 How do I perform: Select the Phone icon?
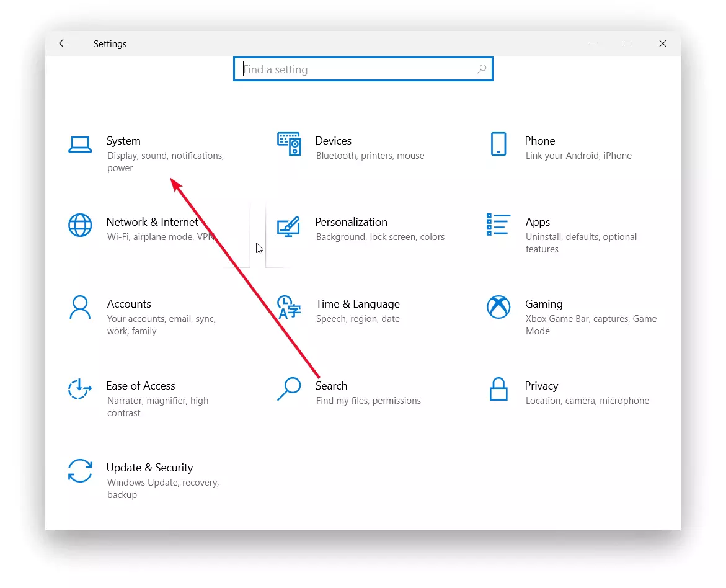pyautogui.click(x=498, y=144)
